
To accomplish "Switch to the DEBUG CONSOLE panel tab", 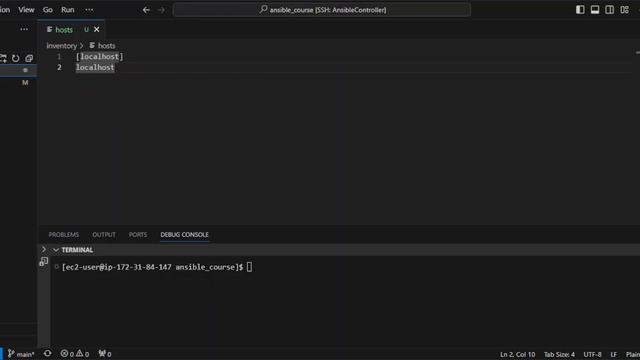I will (184, 235).
